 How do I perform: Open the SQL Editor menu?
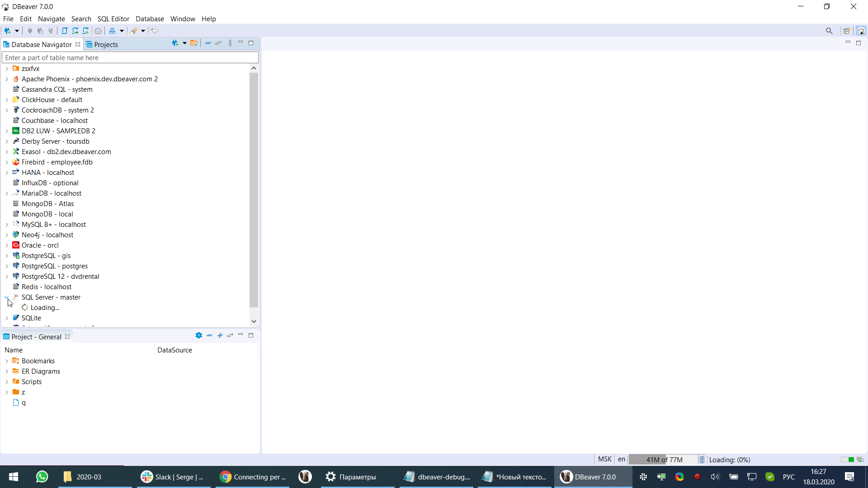[113, 19]
